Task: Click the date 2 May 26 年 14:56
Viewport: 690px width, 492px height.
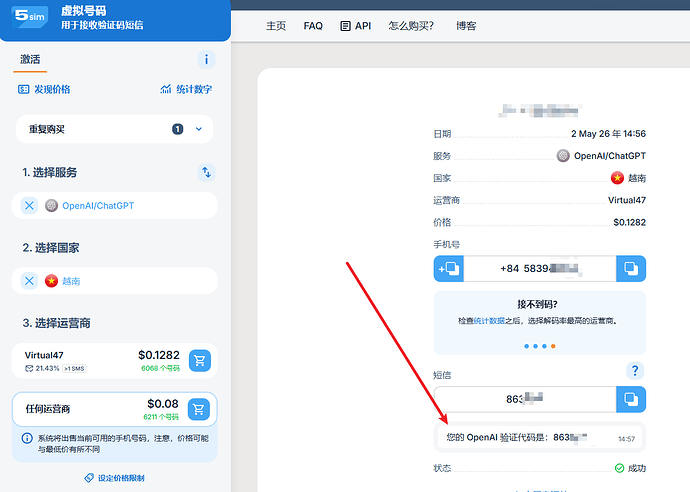Action: [609, 134]
